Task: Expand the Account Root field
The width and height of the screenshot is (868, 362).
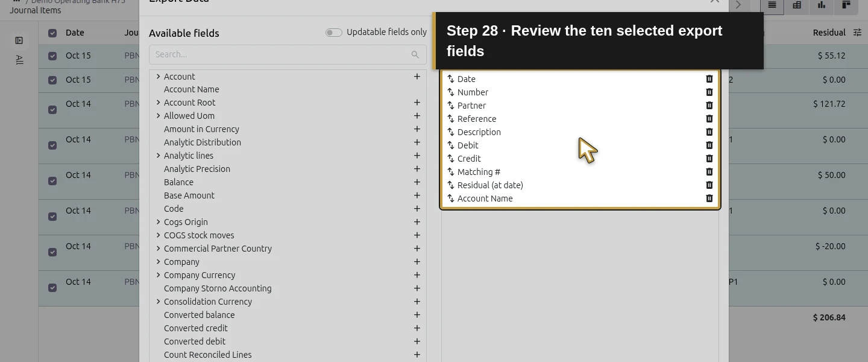Action: tap(158, 103)
